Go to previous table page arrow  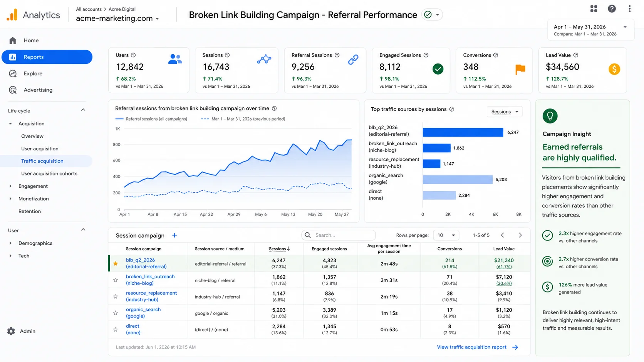(502, 235)
